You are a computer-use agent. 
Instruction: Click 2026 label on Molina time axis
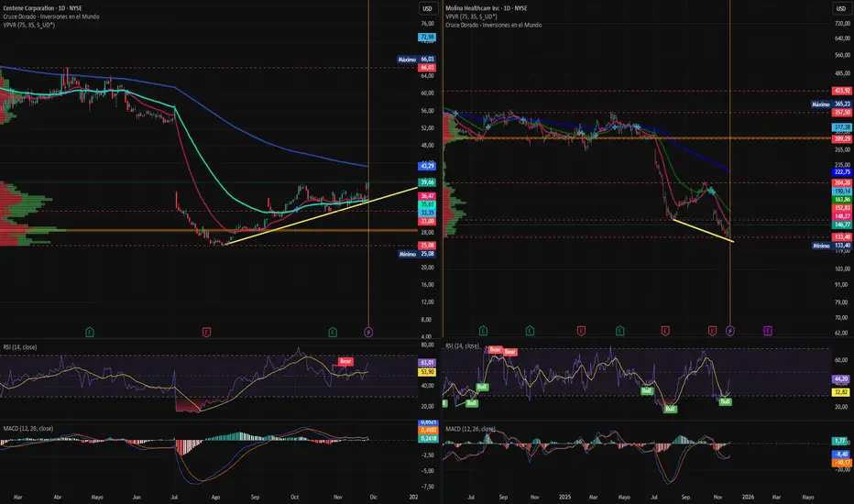[x=748, y=497]
